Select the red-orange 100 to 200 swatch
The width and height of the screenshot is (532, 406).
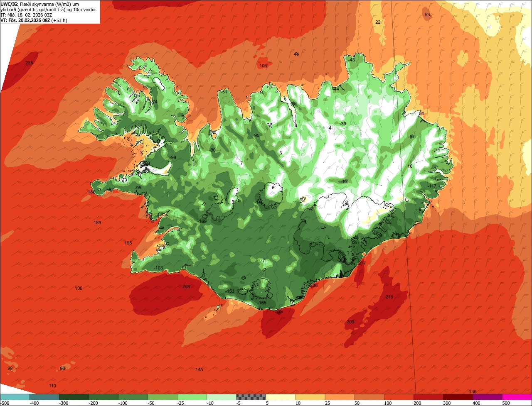tap(399, 397)
